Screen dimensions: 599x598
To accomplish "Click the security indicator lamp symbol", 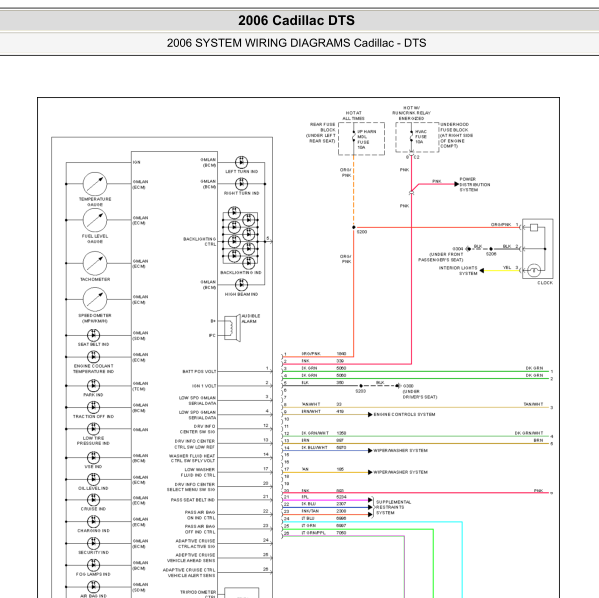I will click(x=93, y=543).
